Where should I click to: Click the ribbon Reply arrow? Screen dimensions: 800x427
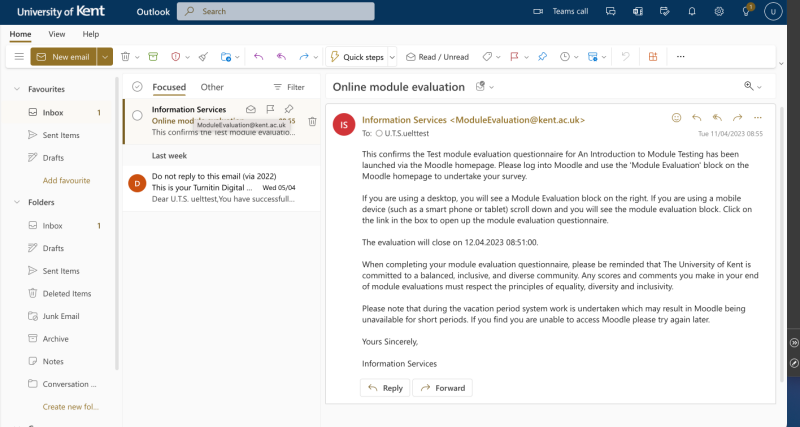click(259, 57)
